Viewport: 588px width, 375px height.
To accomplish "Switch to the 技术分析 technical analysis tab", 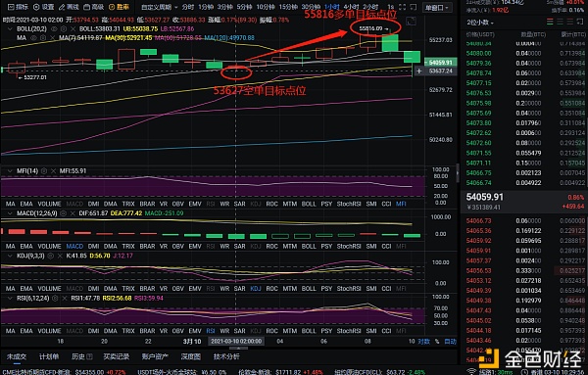I will click(226, 356).
